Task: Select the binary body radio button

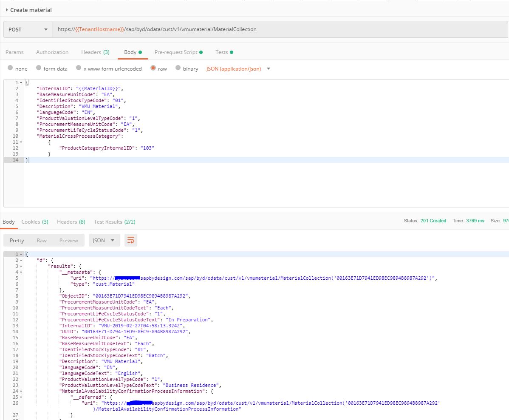Action: pos(178,68)
